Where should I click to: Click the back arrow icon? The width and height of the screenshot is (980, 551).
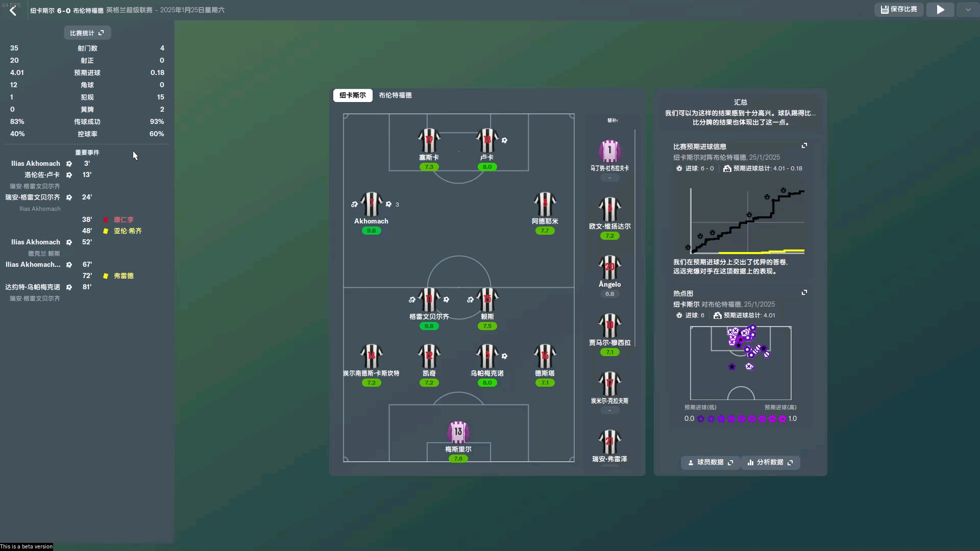click(x=13, y=10)
